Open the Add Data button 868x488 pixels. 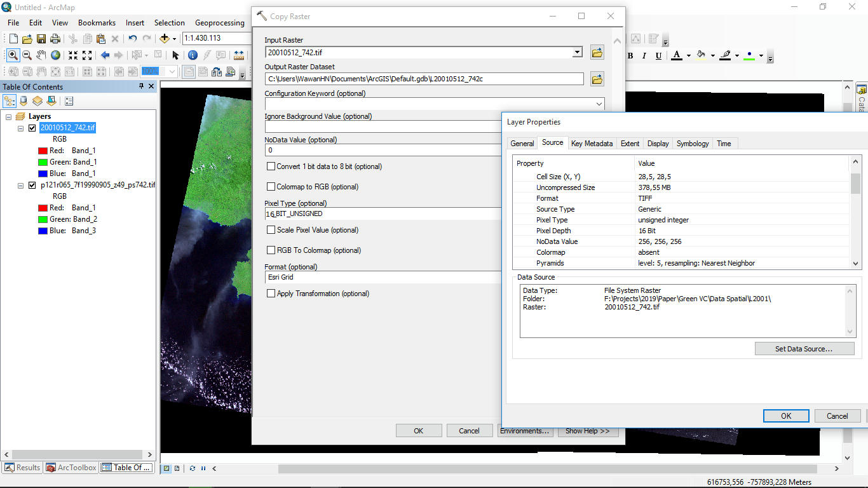pyautogui.click(x=165, y=39)
